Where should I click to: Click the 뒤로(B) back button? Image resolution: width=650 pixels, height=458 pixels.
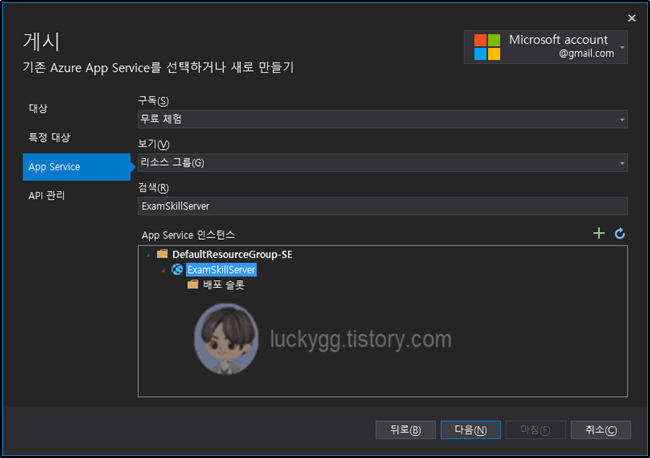405,430
